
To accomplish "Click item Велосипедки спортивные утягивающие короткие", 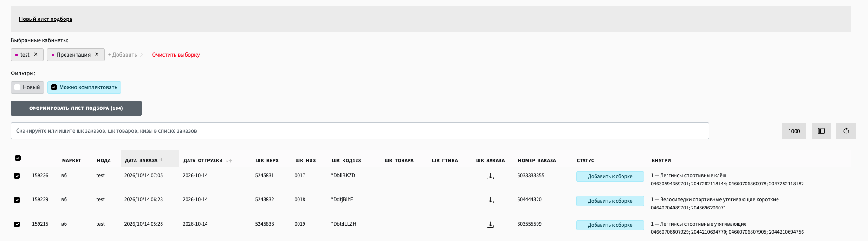I will [719, 199].
